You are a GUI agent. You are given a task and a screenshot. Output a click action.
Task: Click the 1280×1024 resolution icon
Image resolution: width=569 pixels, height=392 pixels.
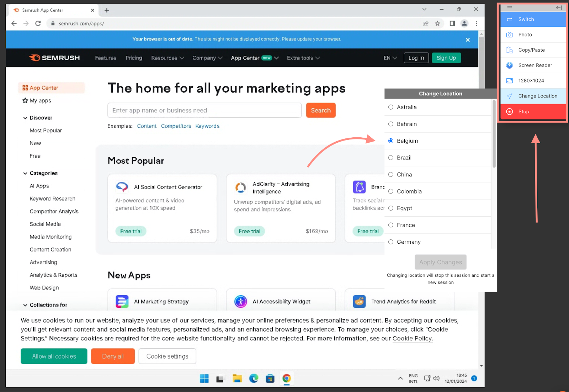(509, 81)
